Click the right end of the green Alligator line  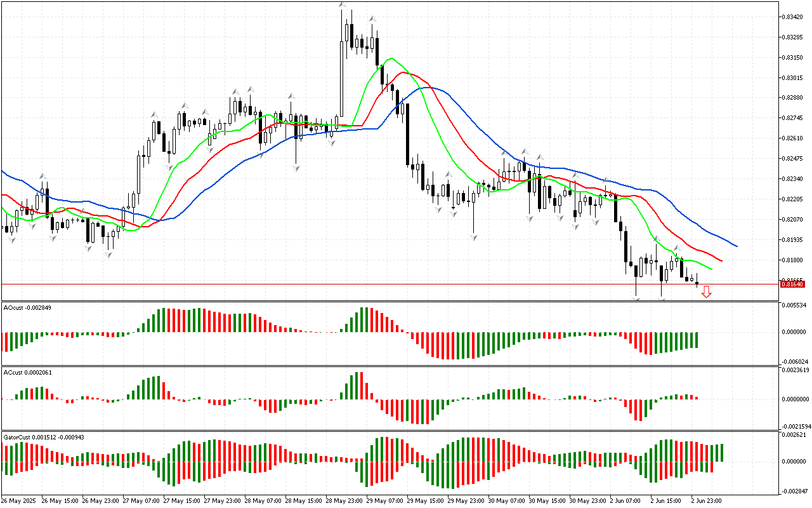point(711,269)
